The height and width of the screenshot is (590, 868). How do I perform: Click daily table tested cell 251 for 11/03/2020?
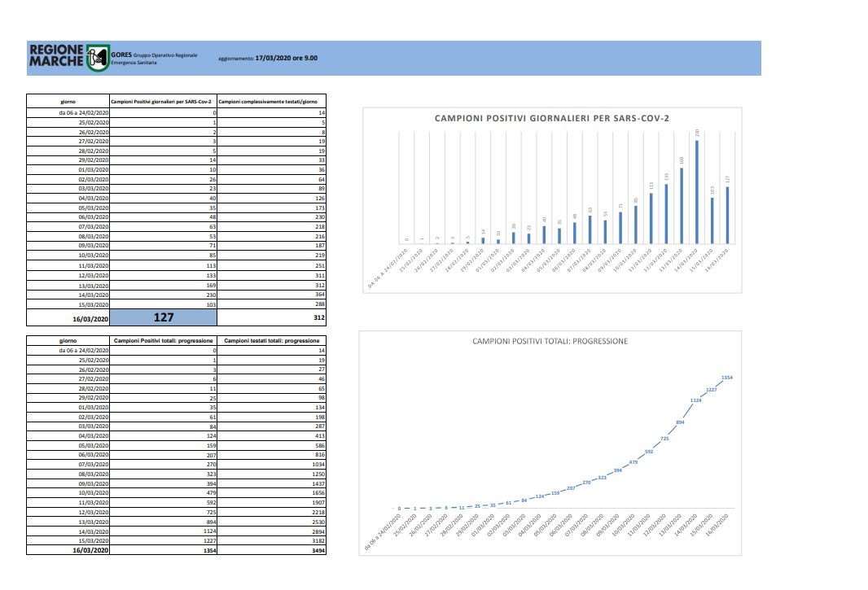pyautogui.click(x=271, y=265)
